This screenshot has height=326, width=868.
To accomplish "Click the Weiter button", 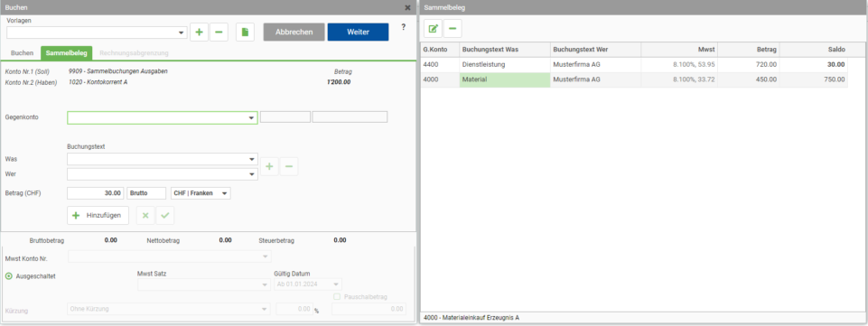I will (x=359, y=33).
